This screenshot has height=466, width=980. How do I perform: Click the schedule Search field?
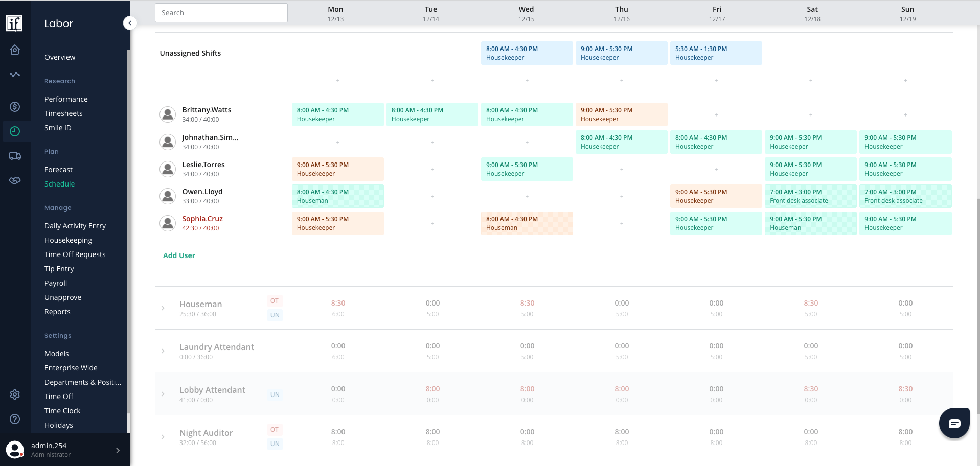(x=221, y=13)
